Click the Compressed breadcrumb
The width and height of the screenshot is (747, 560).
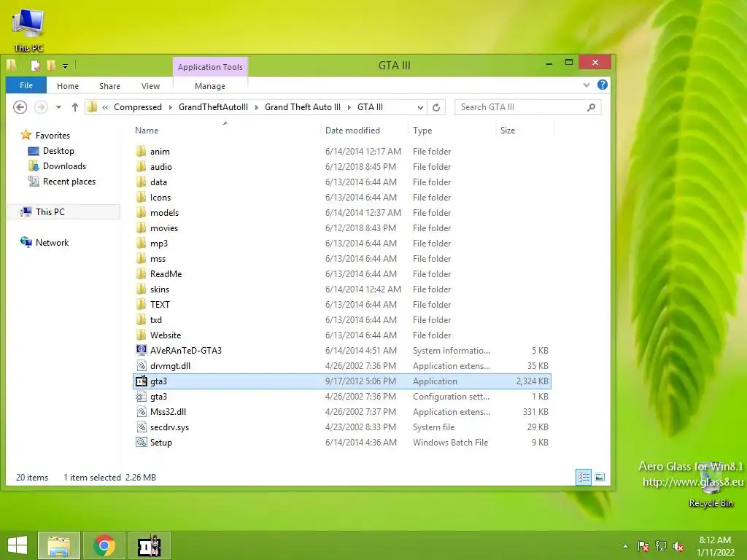[138, 107]
